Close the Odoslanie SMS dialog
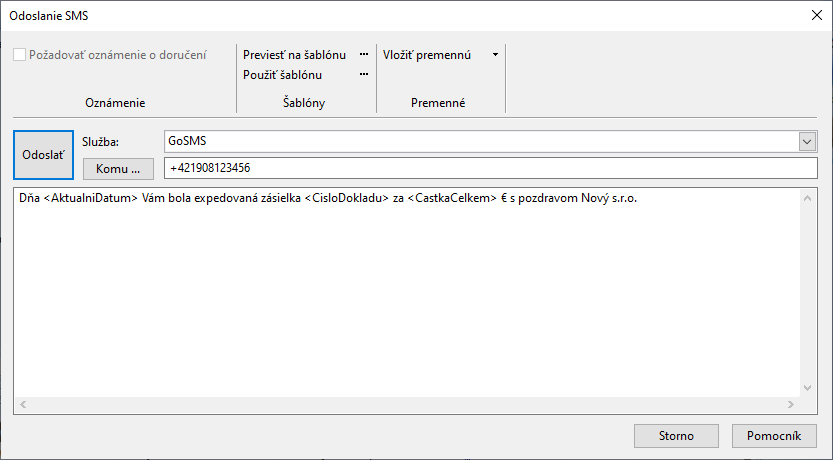This screenshot has height=460, width=833. (817, 15)
